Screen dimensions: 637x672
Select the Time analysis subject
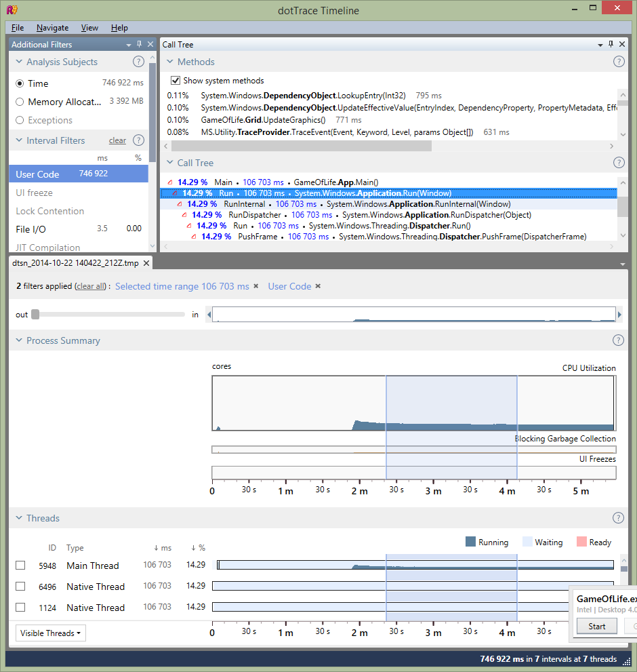[20, 83]
